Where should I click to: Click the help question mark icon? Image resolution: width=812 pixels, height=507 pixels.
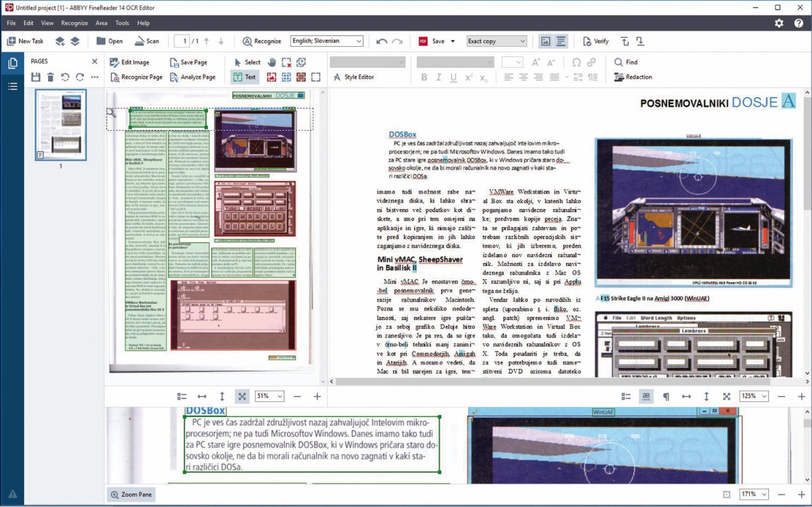click(798, 23)
